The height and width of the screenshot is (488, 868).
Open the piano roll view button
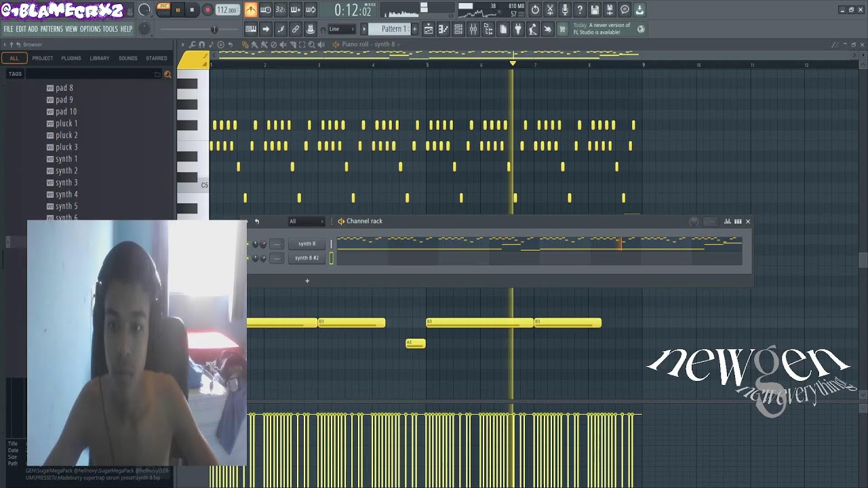(x=443, y=29)
